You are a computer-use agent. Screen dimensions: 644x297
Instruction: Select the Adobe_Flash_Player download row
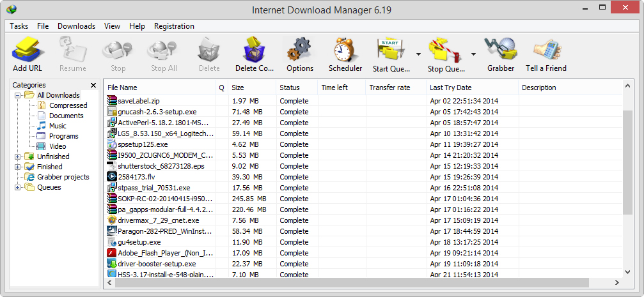point(363,253)
